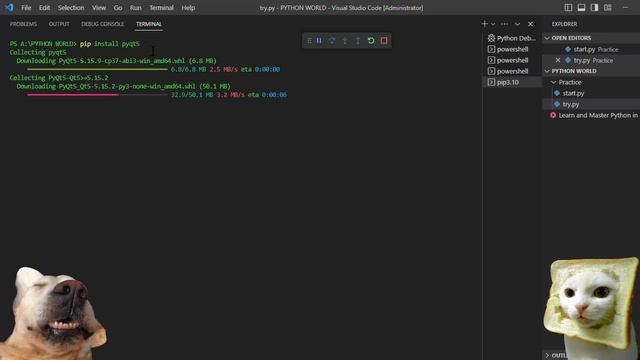Open the terminal panel more actions menu
The width and height of the screenshot is (640, 360).
pyautogui.click(x=504, y=24)
